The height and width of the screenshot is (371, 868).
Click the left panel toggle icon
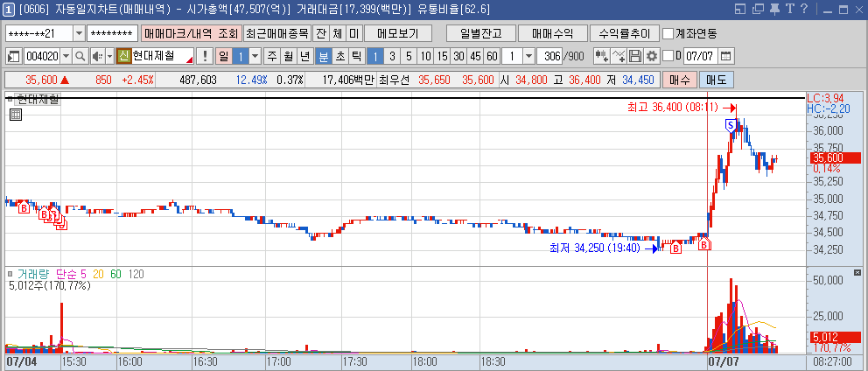coord(14,56)
